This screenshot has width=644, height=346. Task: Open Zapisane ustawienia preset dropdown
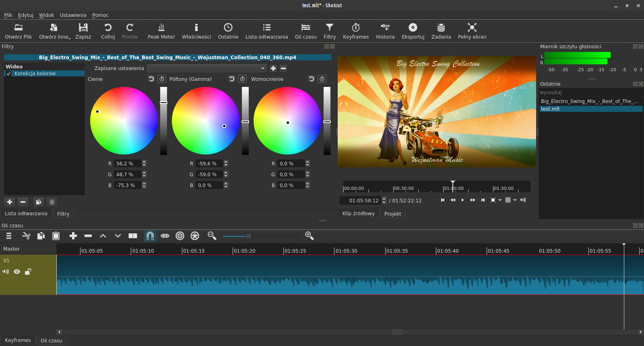[x=207, y=68]
